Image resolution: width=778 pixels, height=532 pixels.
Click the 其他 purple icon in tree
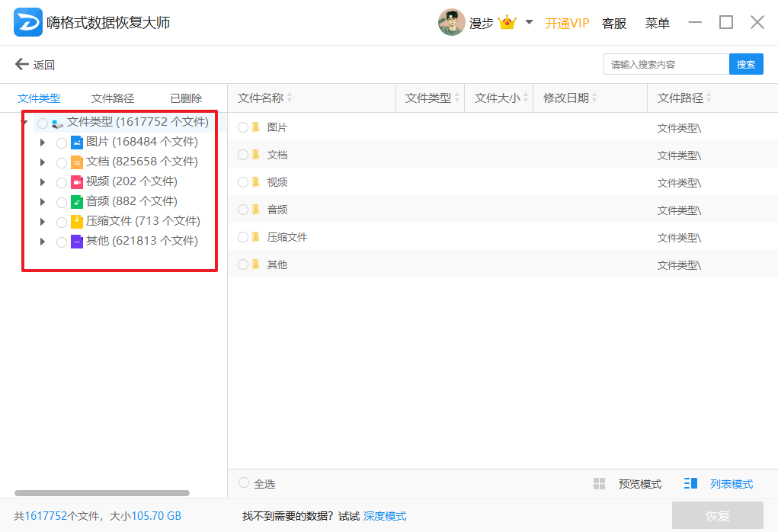click(x=77, y=242)
